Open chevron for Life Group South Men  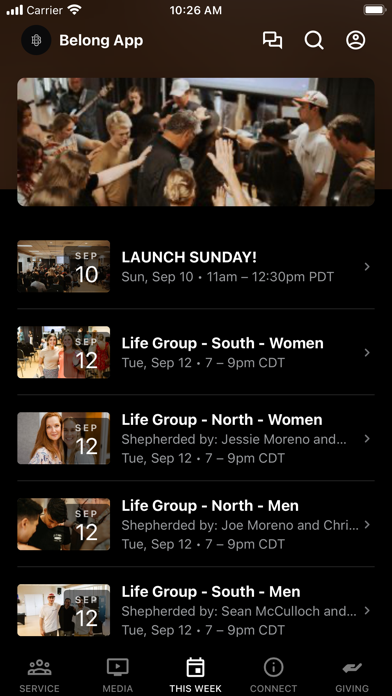tap(367, 611)
